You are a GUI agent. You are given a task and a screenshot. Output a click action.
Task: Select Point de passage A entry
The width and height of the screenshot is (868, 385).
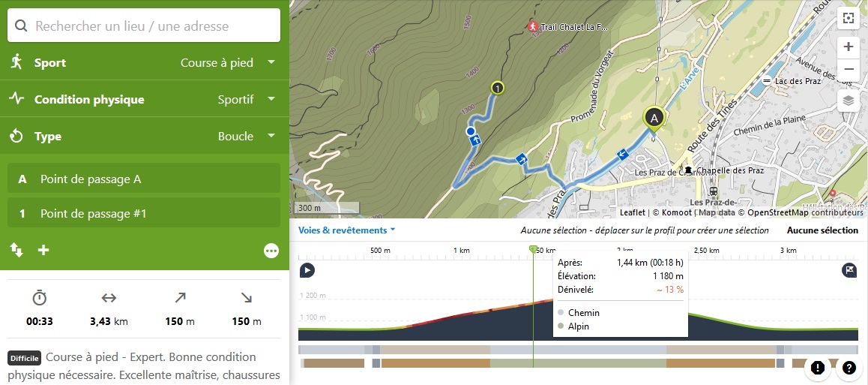[144, 179]
